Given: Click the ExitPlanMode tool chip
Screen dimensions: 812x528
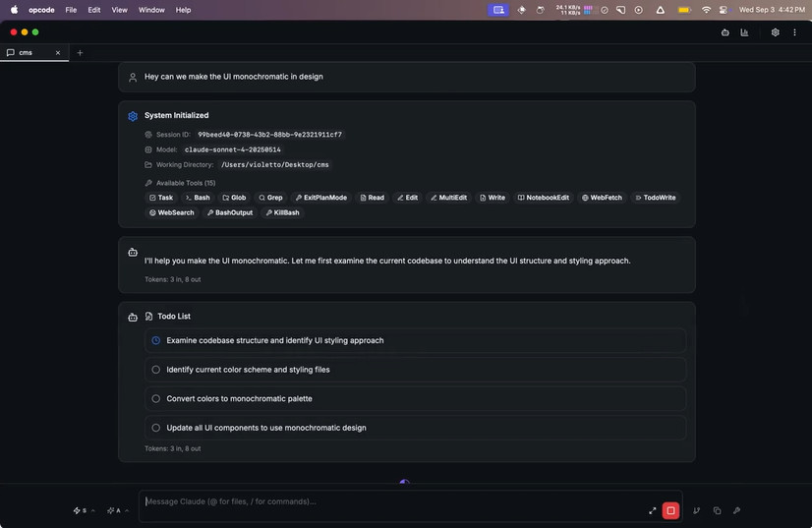Looking at the screenshot, I should click(321, 198).
